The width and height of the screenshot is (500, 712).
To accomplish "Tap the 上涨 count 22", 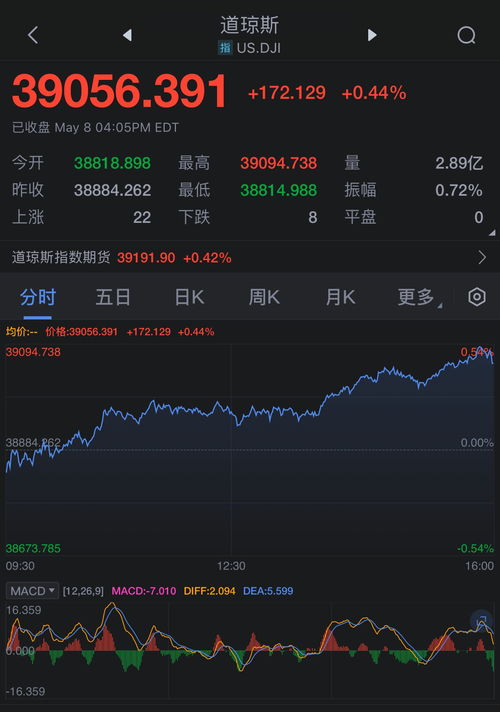I will [x=142, y=218].
